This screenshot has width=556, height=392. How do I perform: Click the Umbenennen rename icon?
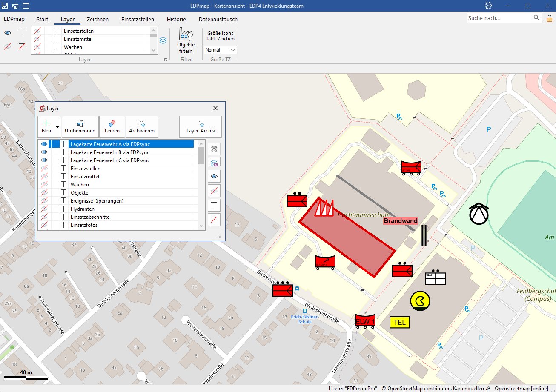point(80,123)
